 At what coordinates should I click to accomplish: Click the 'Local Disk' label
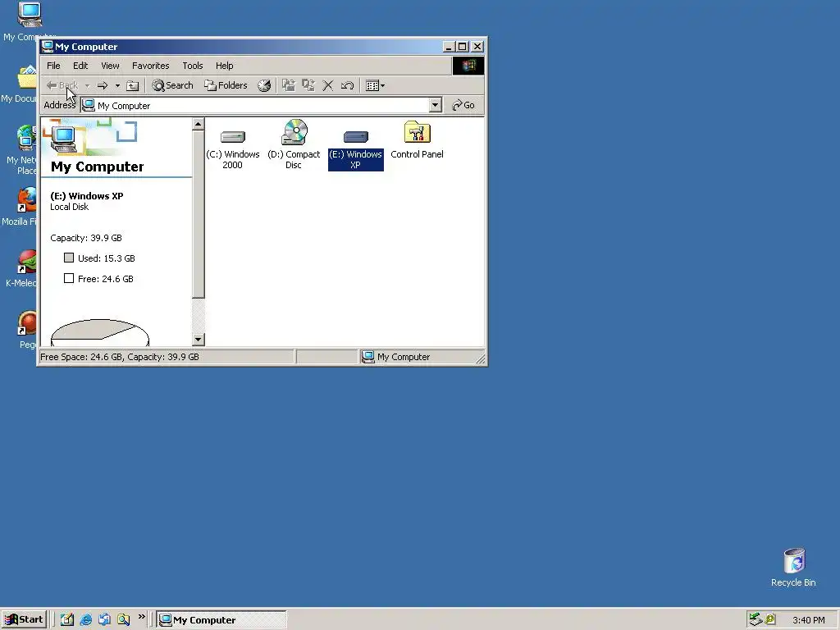[69, 207]
